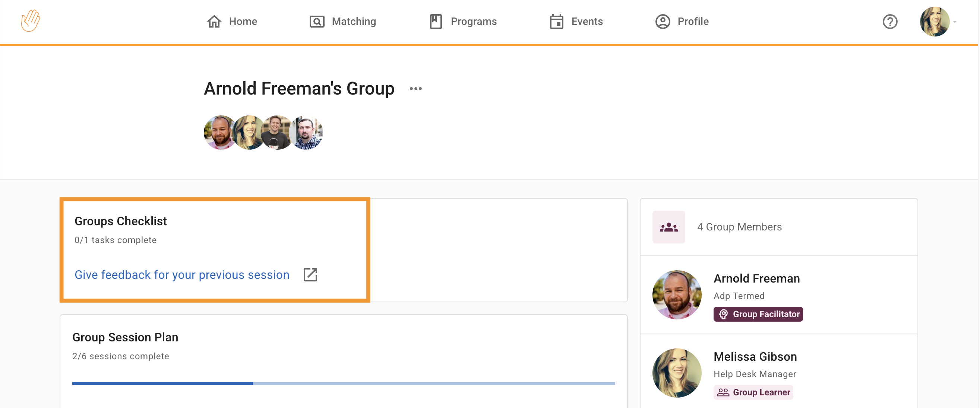Click the group members people icon

coord(668,227)
